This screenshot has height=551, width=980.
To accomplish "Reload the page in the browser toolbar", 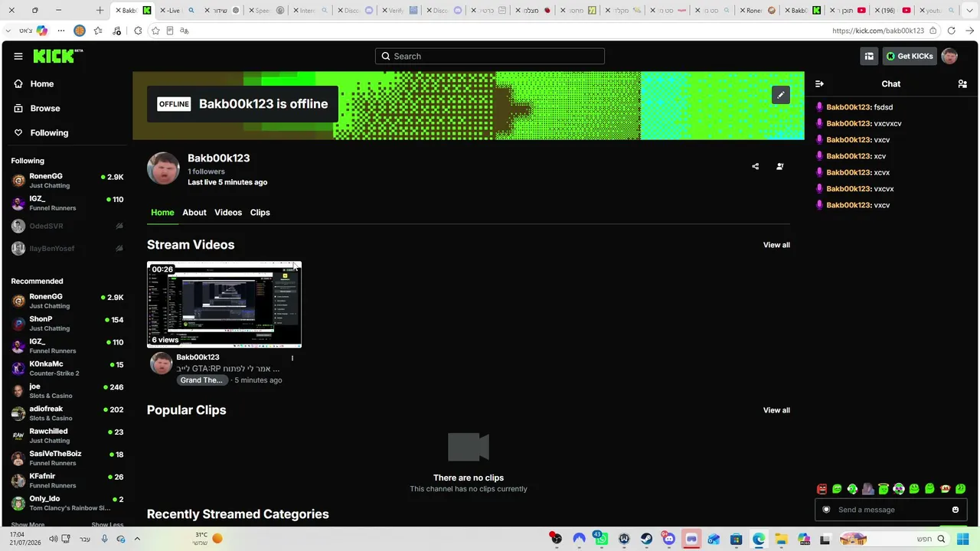I will 952,31.
